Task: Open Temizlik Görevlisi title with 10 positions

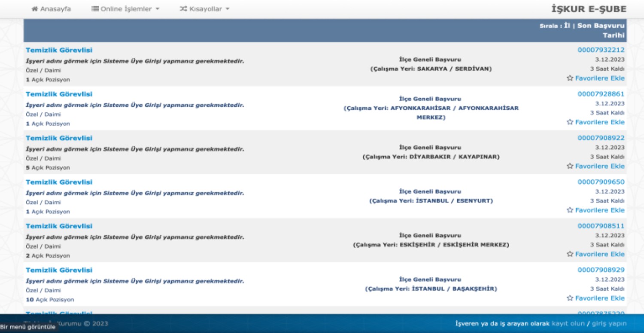Action: (x=59, y=270)
